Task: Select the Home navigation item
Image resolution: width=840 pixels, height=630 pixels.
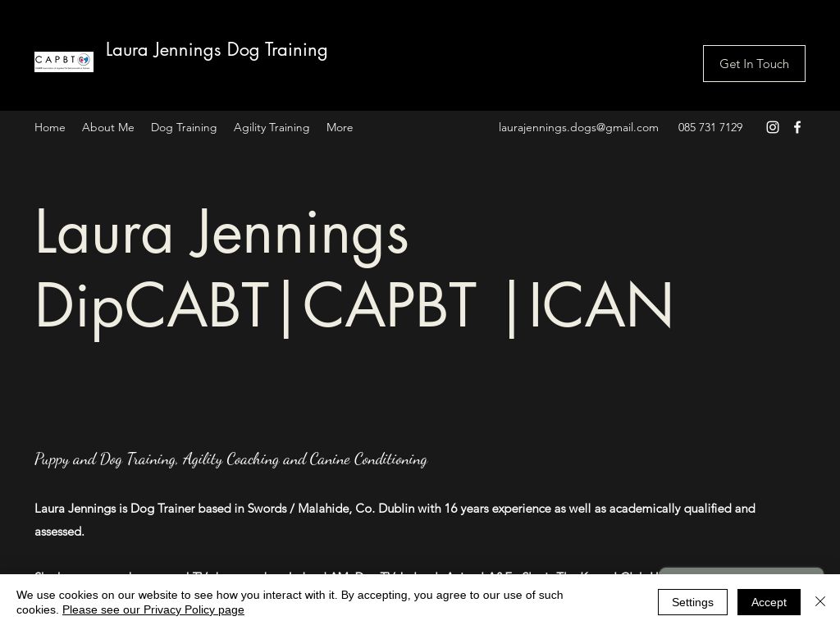Action: (49, 127)
